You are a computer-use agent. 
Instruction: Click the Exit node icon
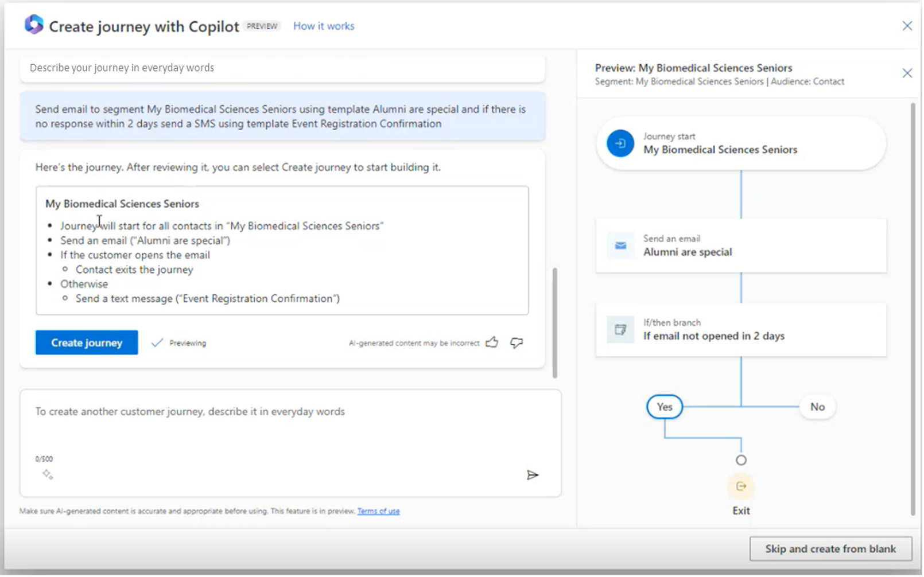(741, 486)
